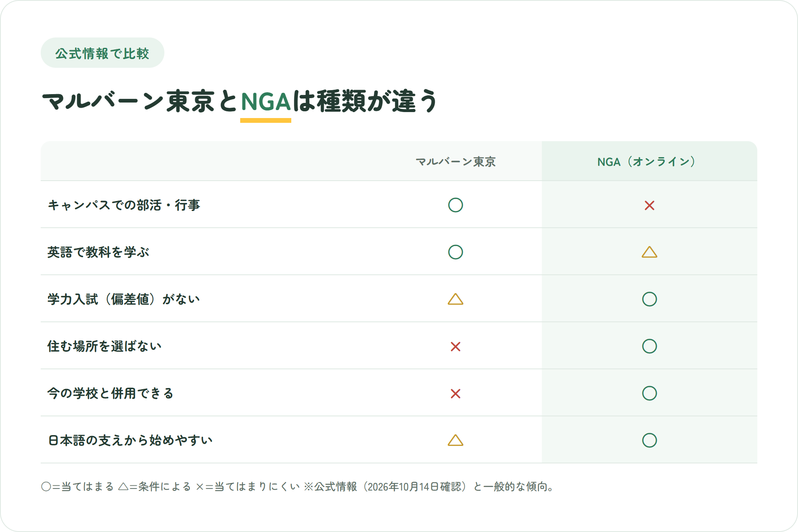The image size is (798, 532).
Task: Click the row label 今の学校と併用できる
Action: (x=111, y=393)
